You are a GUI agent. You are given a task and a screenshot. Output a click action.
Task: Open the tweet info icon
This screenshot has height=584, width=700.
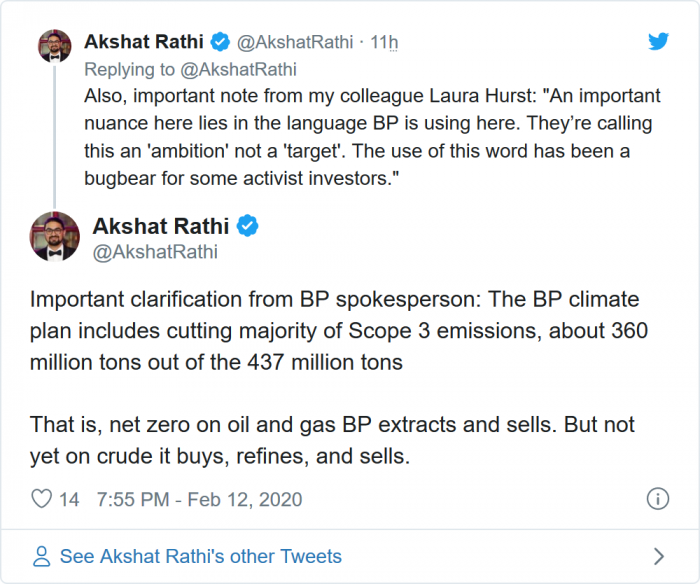point(657,498)
